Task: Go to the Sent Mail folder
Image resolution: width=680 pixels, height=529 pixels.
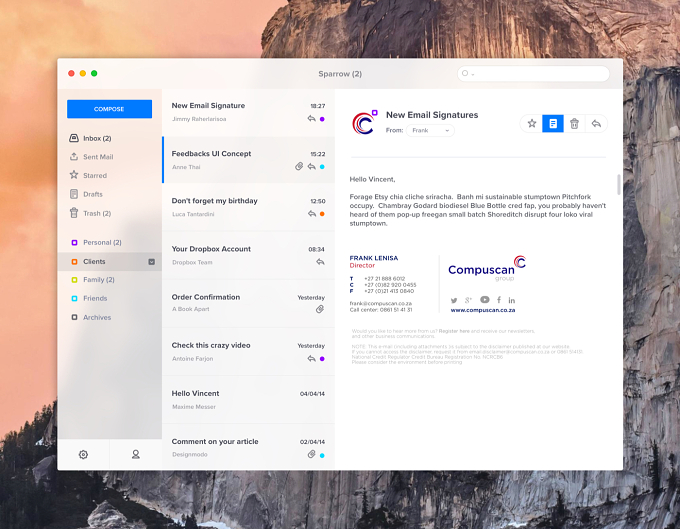Action: tap(92, 157)
